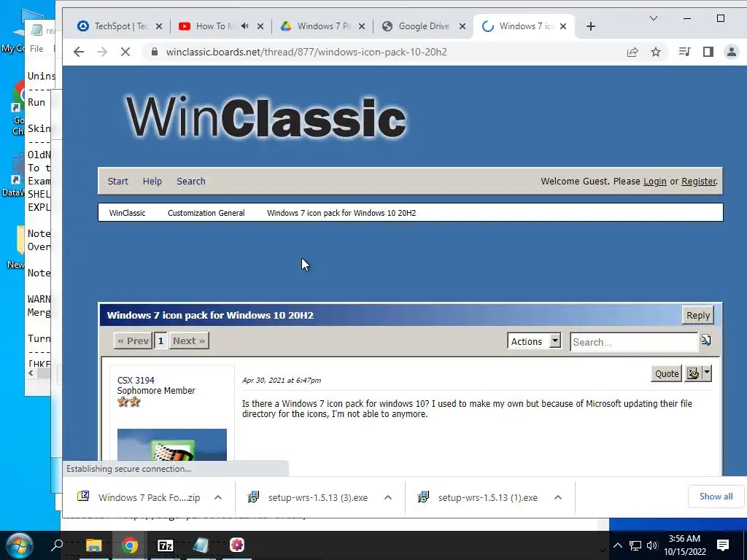Image resolution: width=747 pixels, height=560 pixels.
Task: Focus the thread Search input field
Action: pos(634,342)
